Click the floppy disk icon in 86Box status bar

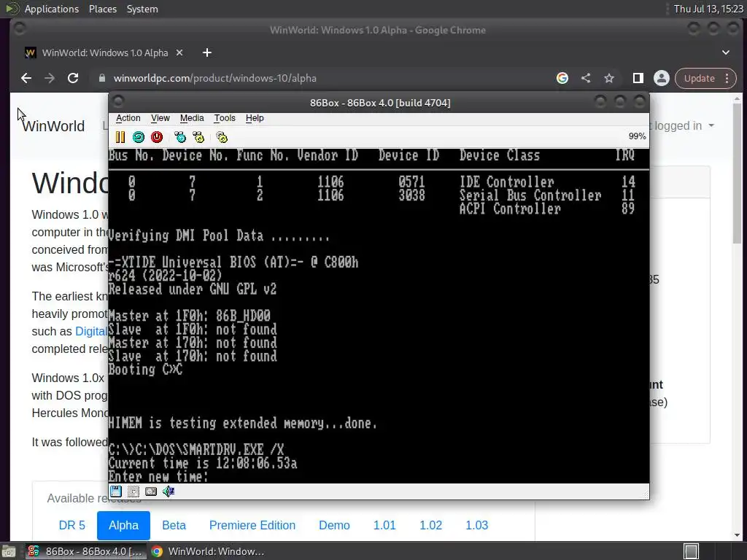pos(116,491)
